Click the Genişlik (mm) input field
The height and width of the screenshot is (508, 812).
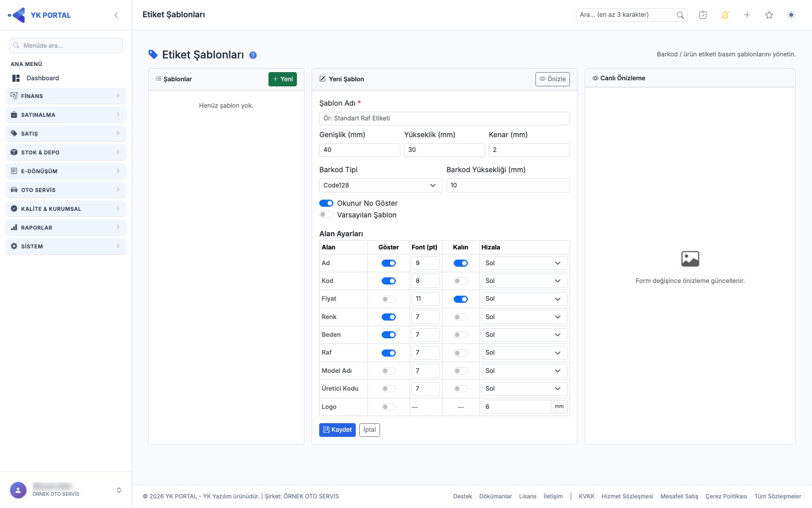pyautogui.click(x=360, y=150)
